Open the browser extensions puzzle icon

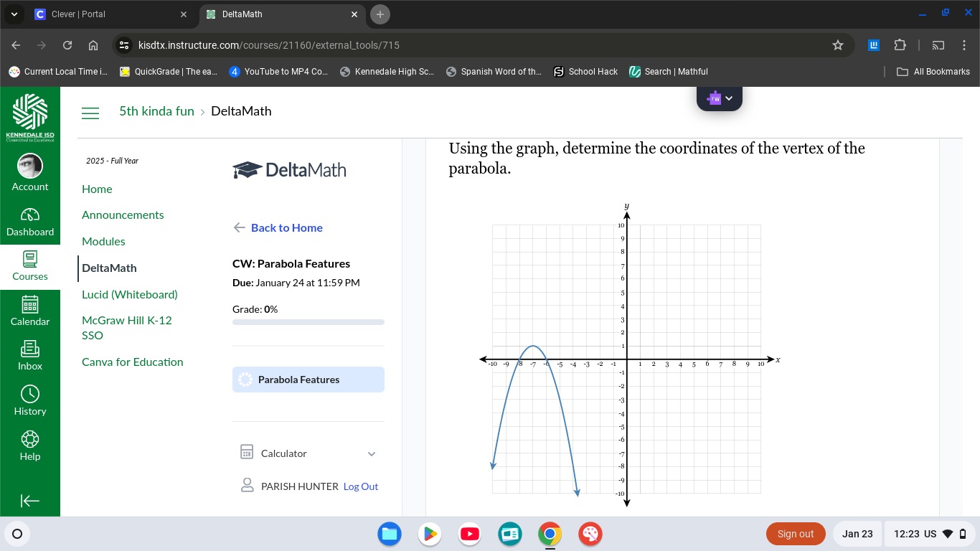coord(900,45)
